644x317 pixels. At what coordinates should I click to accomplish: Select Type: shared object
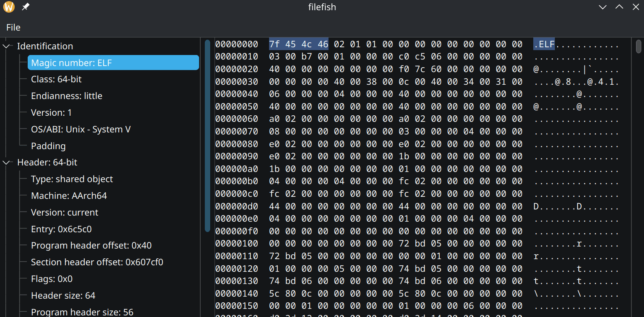[x=72, y=179]
